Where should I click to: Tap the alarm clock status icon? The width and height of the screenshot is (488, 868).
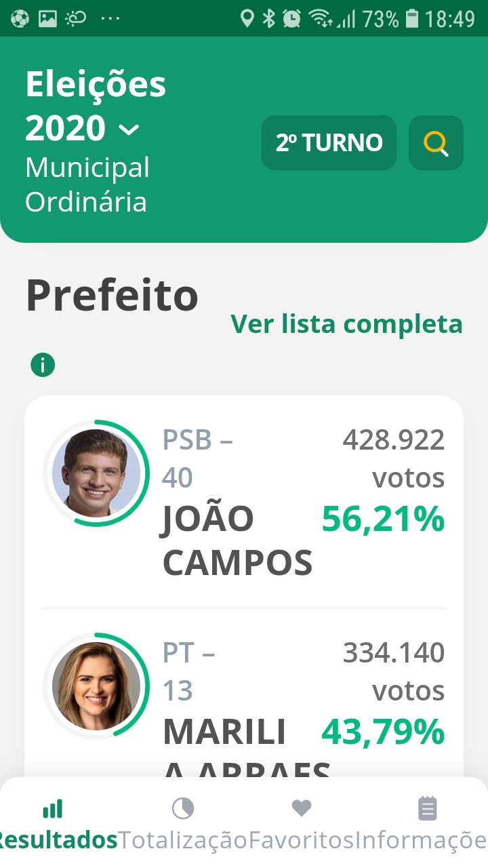[292, 18]
